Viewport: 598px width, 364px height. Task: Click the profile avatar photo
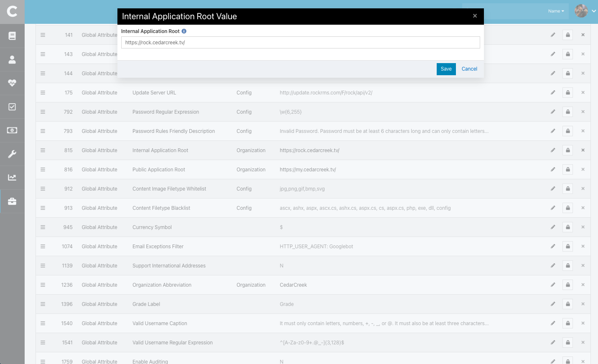pos(581,11)
